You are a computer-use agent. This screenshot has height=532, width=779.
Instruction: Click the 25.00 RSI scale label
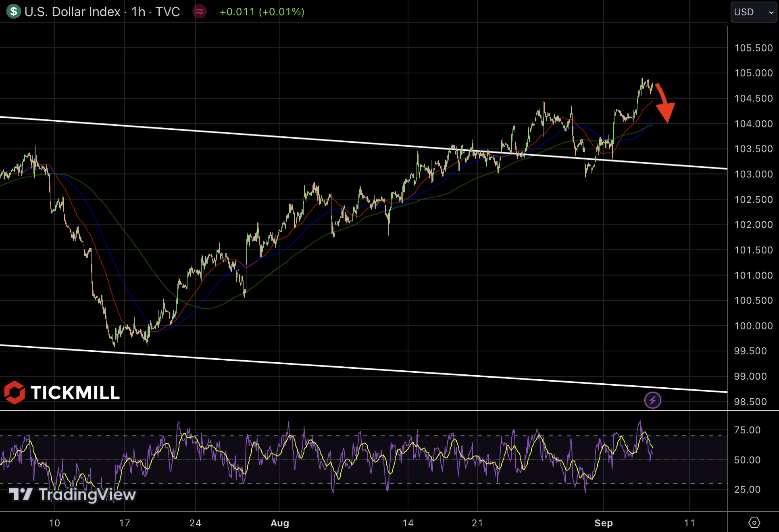pyautogui.click(x=747, y=489)
